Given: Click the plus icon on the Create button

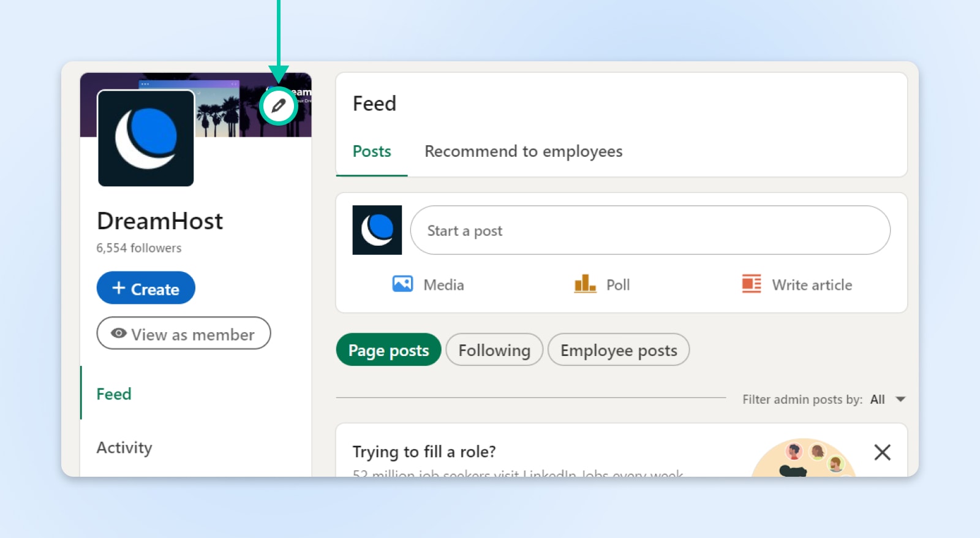Looking at the screenshot, I should 119,288.
